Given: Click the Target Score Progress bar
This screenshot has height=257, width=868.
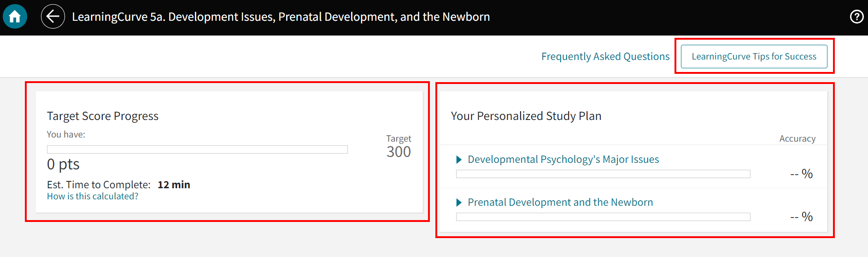Looking at the screenshot, I should click(x=197, y=149).
